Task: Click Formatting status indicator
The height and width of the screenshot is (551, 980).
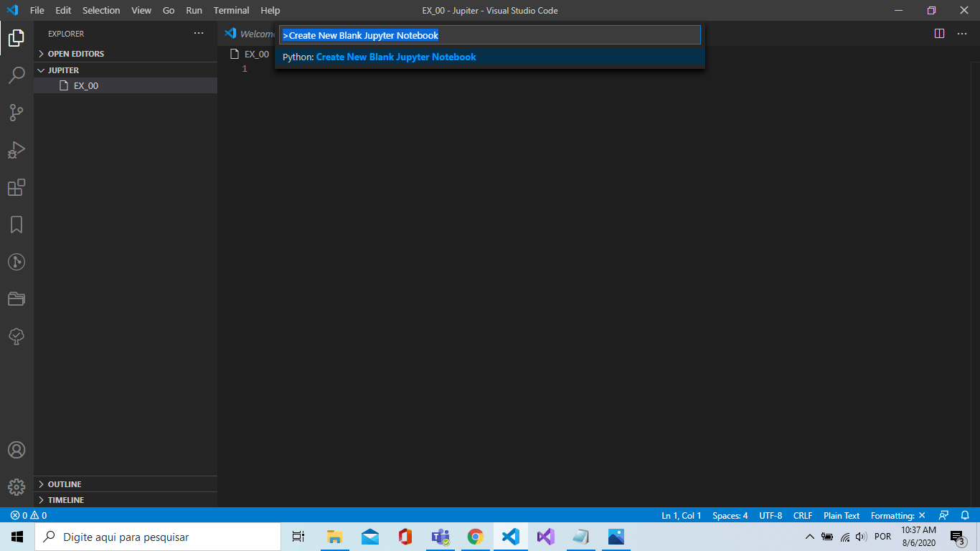Action: coord(898,515)
